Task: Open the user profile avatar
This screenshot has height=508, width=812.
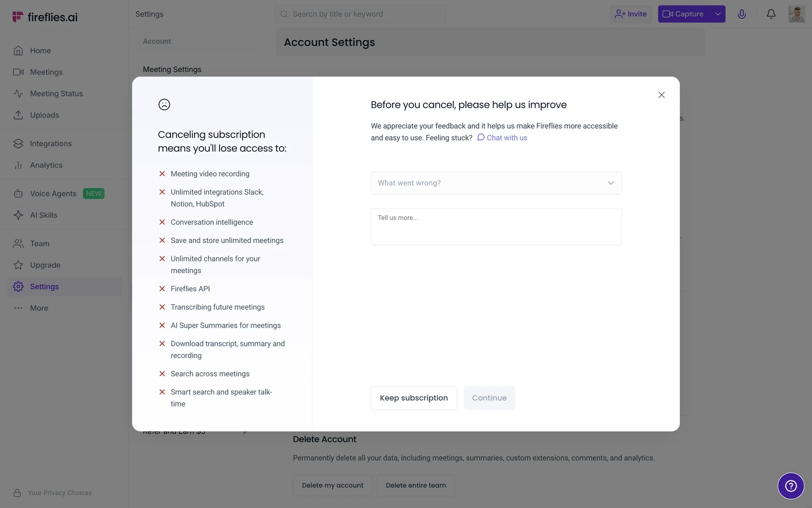Action: pyautogui.click(x=796, y=14)
